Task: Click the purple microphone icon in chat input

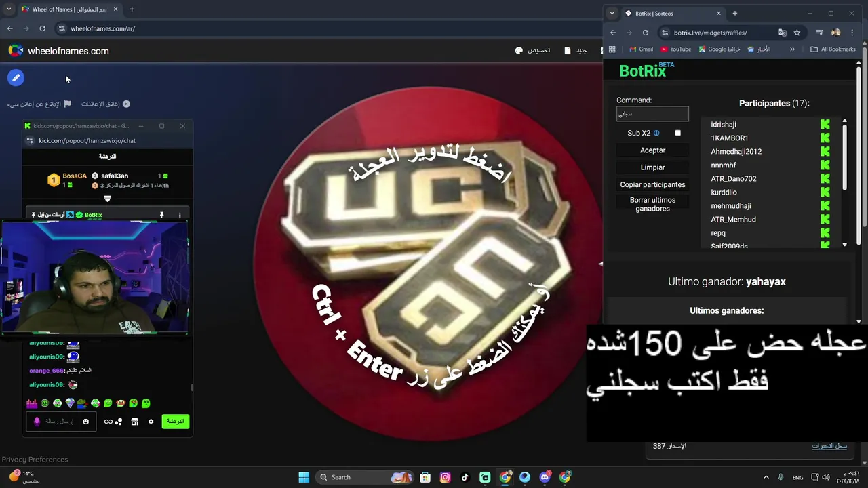Action: (x=37, y=422)
